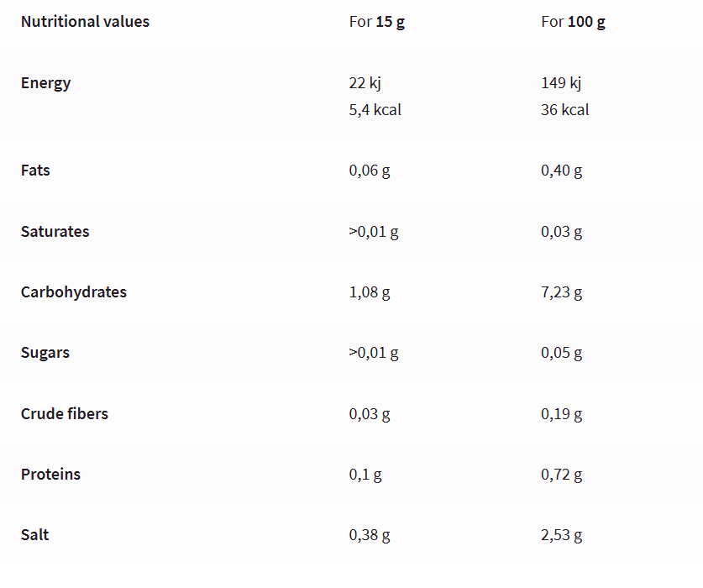Click the 7,23 g carbohydrates value
The width and height of the screenshot is (703, 588).
tap(561, 292)
